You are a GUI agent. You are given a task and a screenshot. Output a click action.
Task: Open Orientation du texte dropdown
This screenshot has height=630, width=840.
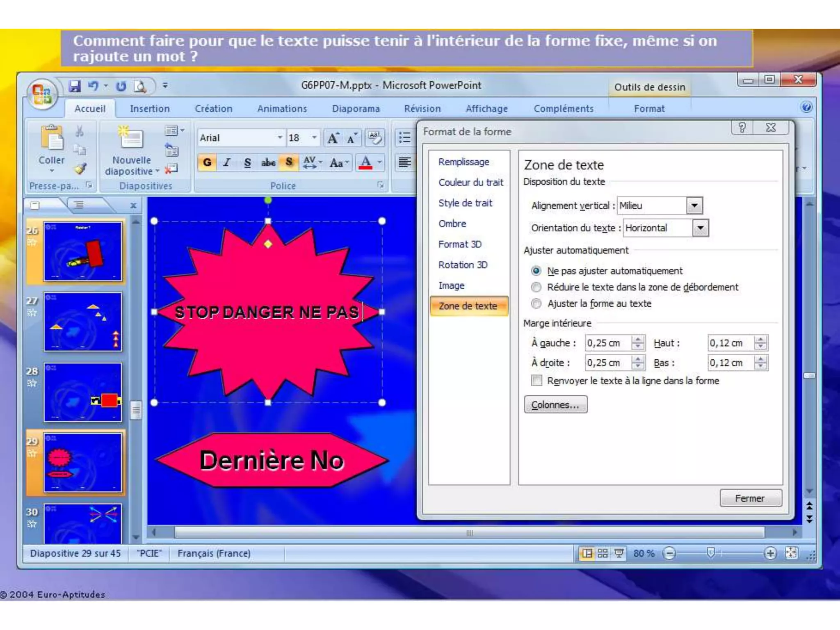tap(701, 228)
